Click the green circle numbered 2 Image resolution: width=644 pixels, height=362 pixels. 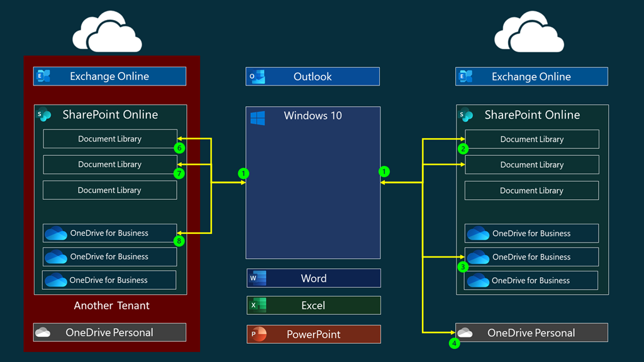click(464, 149)
